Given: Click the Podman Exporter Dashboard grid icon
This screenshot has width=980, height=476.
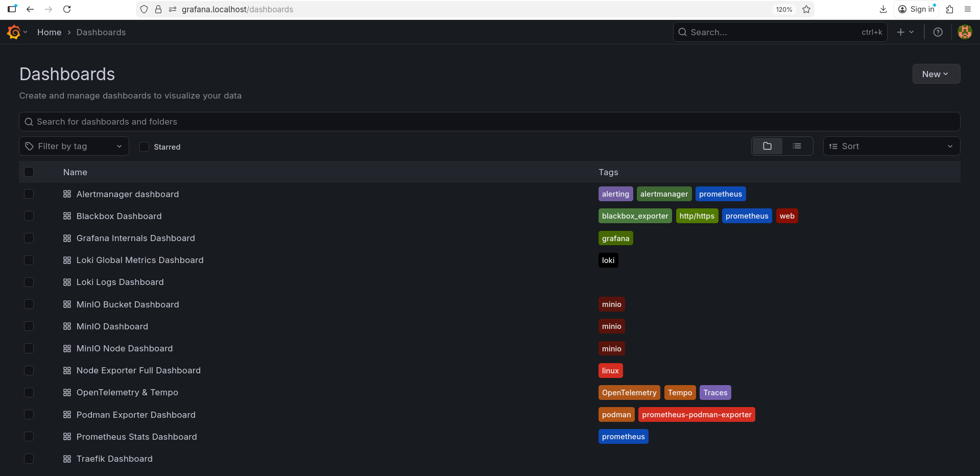Looking at the screenshot, I should [67, 415].
